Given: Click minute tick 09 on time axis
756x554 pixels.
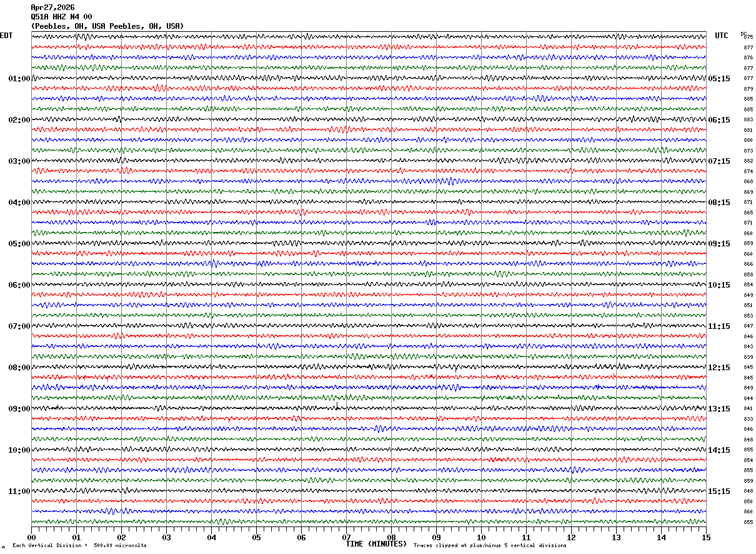Looking at the screenshot, I should coord(436,537).
